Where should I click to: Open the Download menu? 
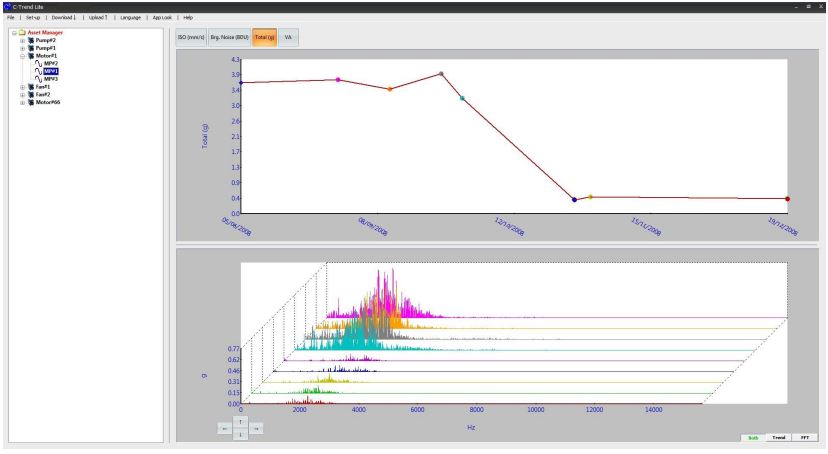[65, 18]
